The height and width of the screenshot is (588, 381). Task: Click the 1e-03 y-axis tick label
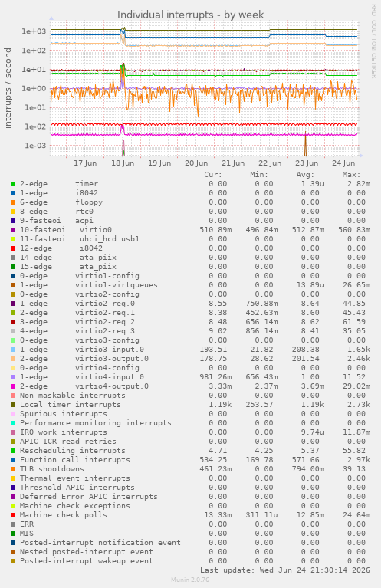35,146
